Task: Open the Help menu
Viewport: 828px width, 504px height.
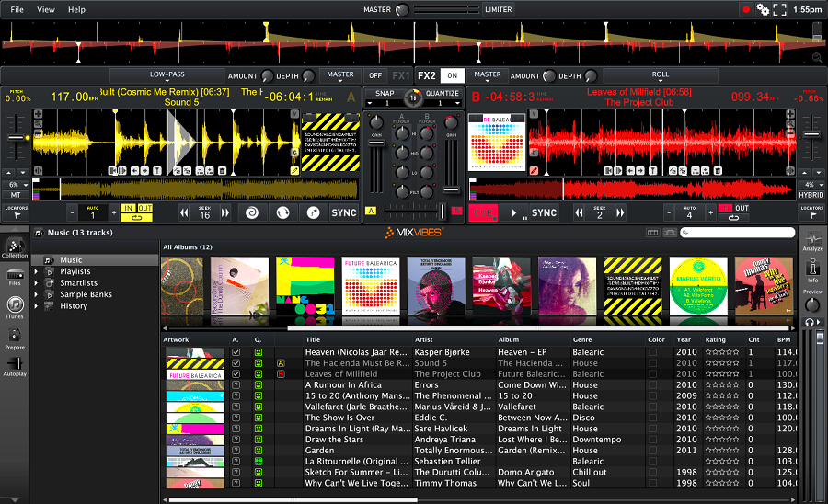Action: [x=76, y=9]
